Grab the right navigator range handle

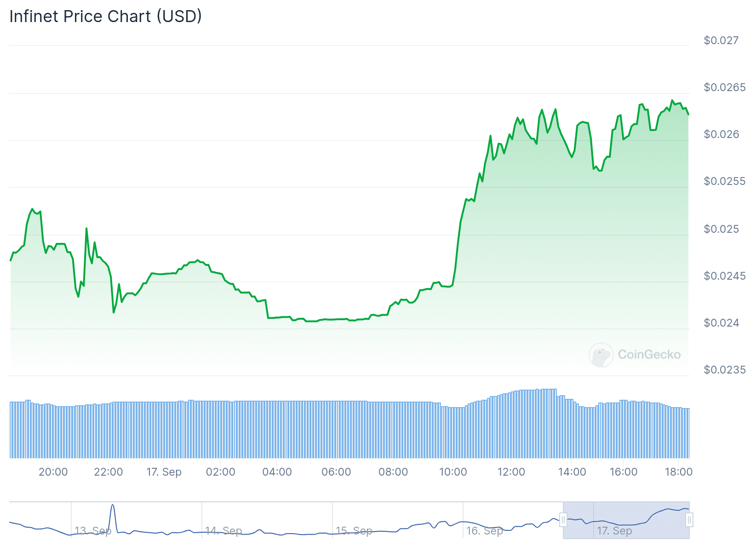(689, 520)
